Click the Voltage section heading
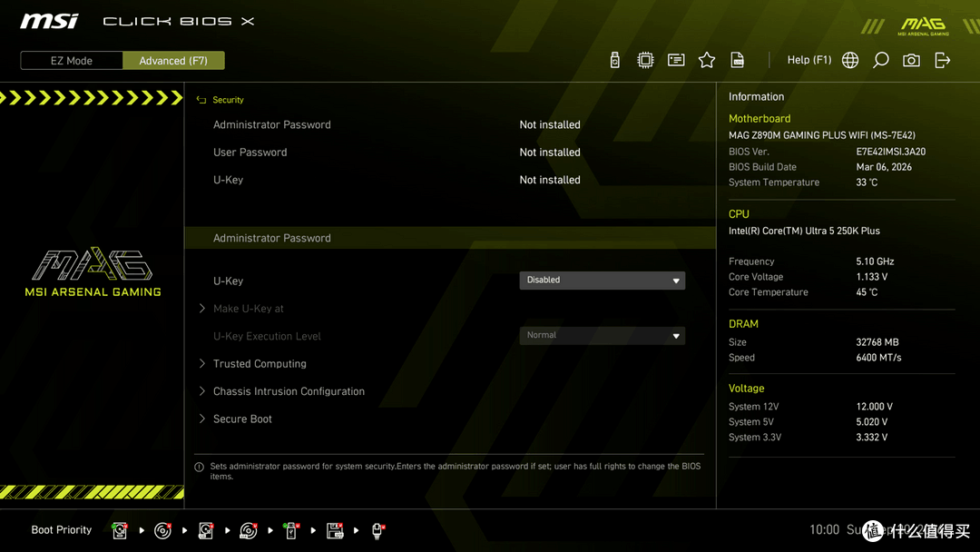The height and width of the screenshot is (552, 980). [746, 389]
